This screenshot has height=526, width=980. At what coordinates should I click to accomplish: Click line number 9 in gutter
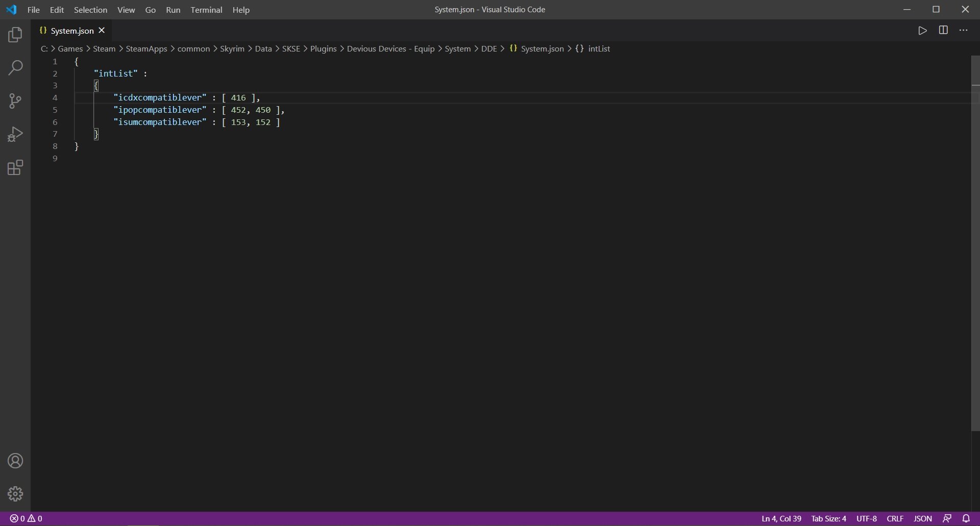[x=55, y=158]
